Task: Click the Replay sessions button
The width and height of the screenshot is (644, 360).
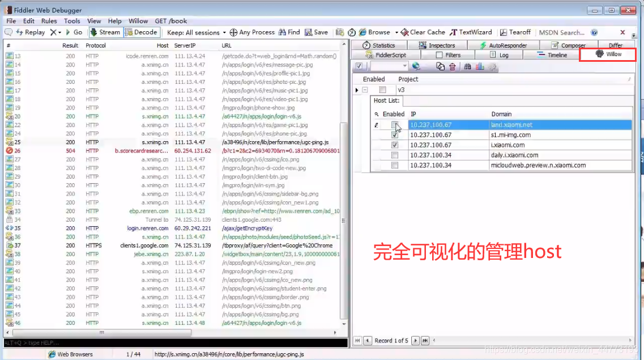Action: pyautogui.click(x=31, y=32)
